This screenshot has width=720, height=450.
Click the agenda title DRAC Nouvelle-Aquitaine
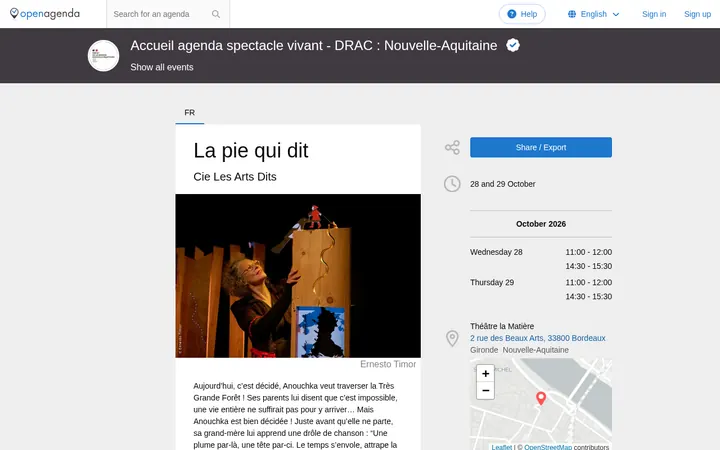[x=314, y=45]
